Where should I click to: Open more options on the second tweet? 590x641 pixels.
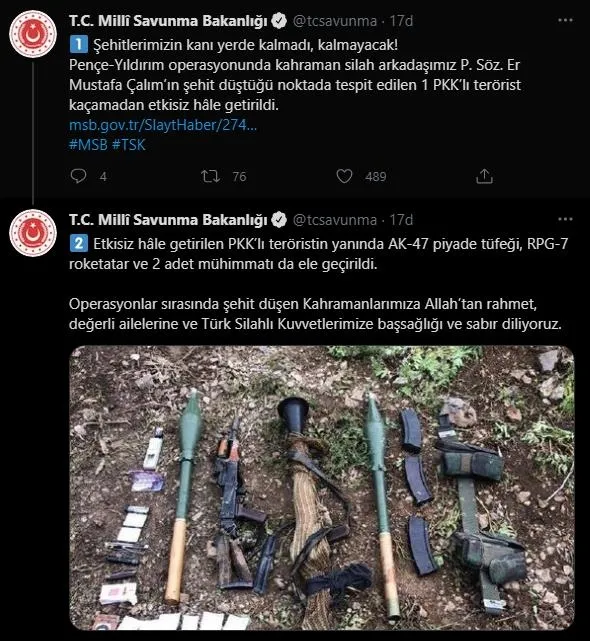pos(565,219)
